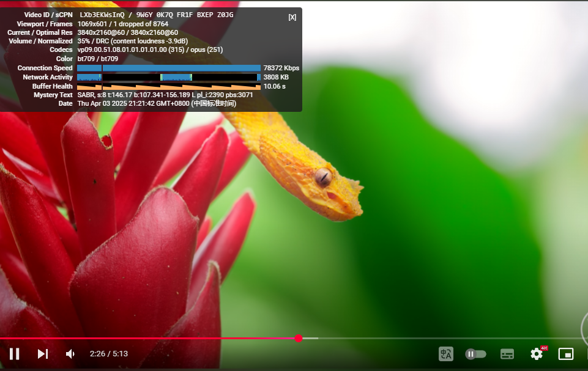Click the Date Thu Apr 03 2025 line
Viewport: 588px width, 371px height.
coord(157,103)
